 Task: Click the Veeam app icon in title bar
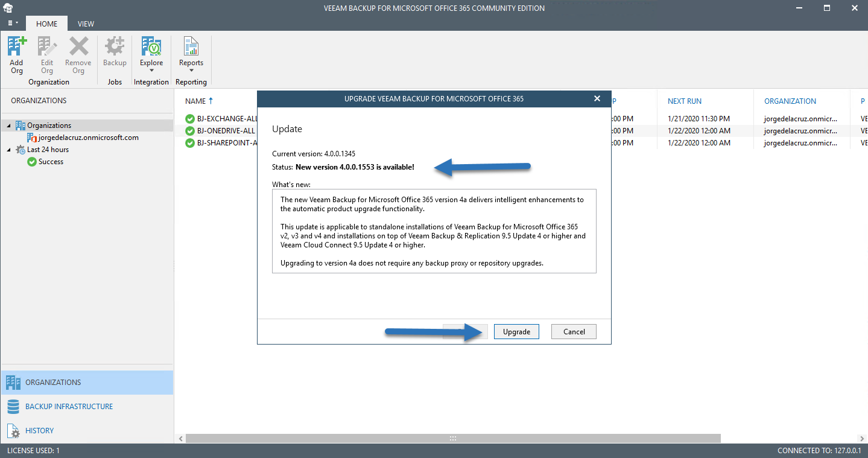pyautogui.click(x=8, y=8)
